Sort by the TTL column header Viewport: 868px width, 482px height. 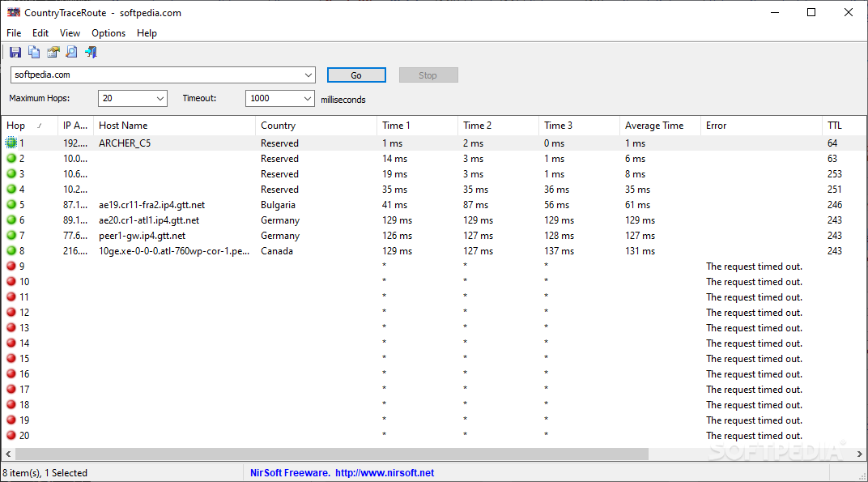tap(844, 126)
